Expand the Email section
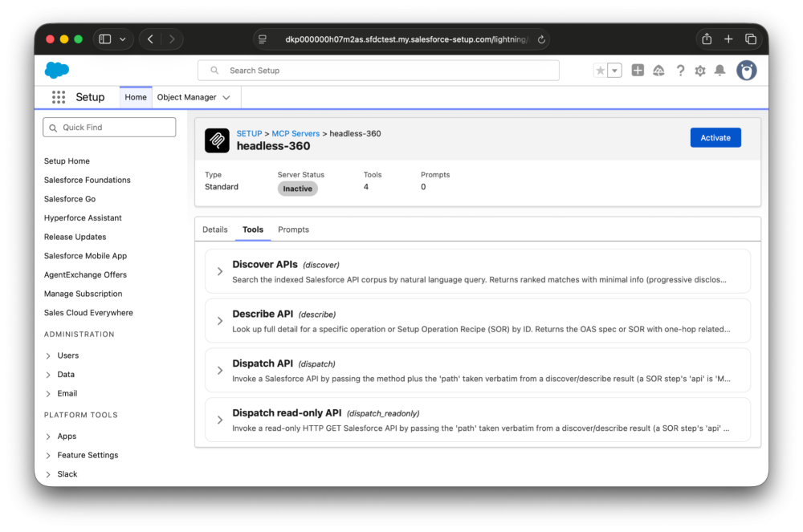The width and height of the screenshot is (803, 532). tap(48, 394)
